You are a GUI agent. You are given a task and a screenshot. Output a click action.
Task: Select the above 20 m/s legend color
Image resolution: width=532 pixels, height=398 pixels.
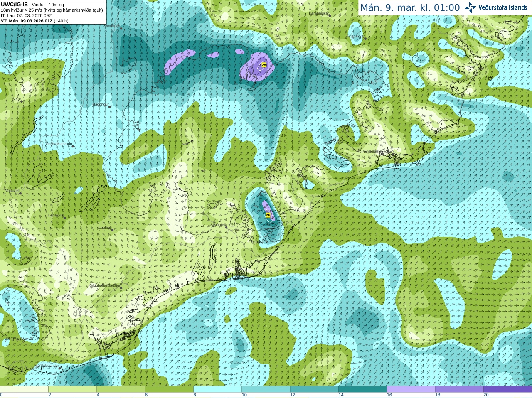pos(507,389)
